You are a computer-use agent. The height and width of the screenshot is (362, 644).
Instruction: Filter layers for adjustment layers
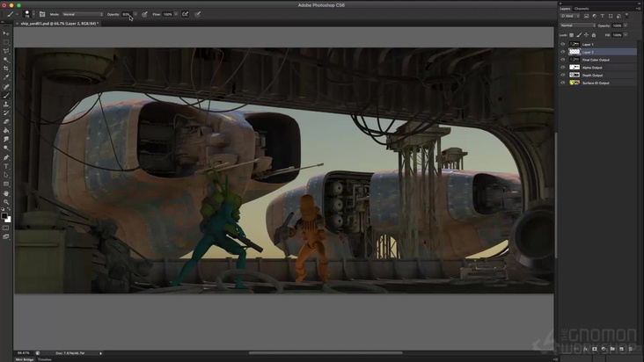[x=595, y=16]
